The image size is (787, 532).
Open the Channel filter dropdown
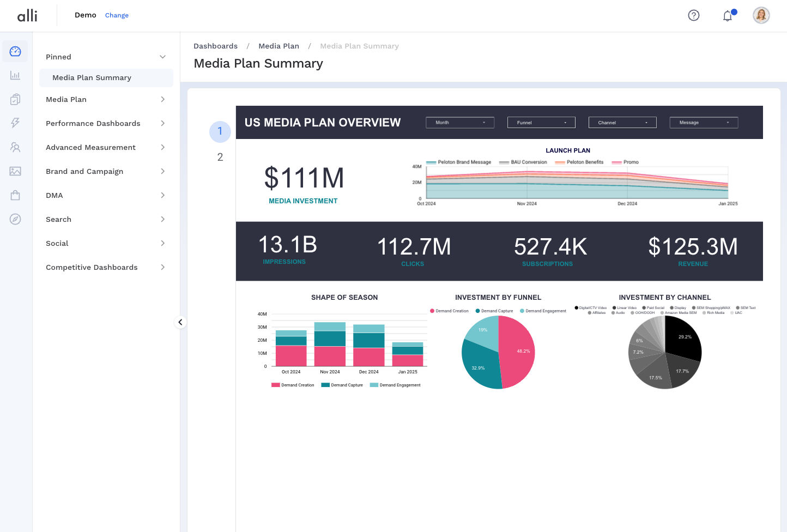pyautogui.click(x=622, y=123)
